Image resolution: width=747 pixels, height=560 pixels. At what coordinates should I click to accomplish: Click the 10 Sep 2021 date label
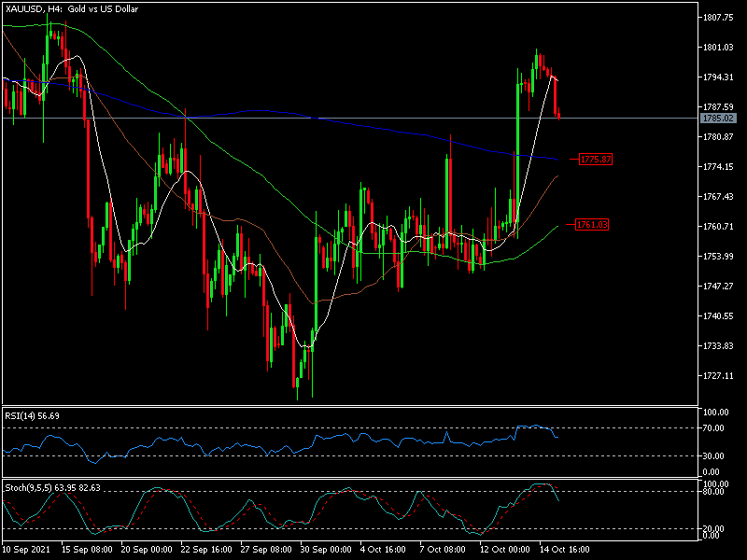point(26,550)
